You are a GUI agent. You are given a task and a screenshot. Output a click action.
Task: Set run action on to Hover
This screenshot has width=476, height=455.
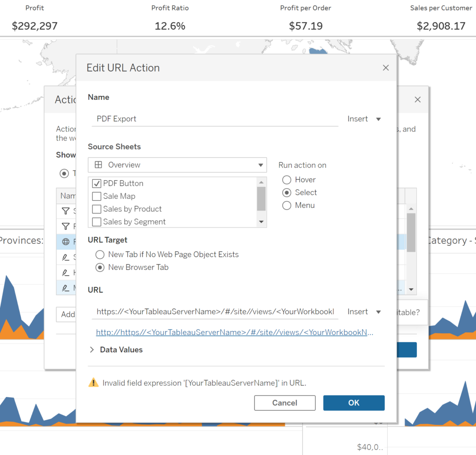(x=287, y=179)
